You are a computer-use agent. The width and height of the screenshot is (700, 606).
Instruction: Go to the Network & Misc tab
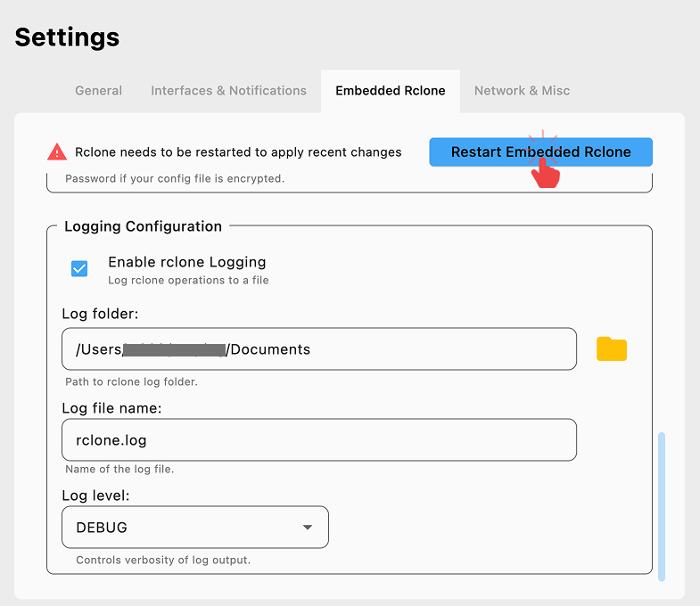point(522,91)
